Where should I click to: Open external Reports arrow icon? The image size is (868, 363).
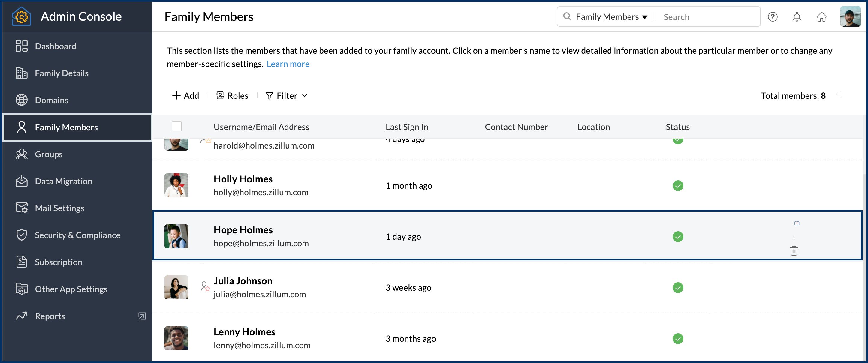142,316
